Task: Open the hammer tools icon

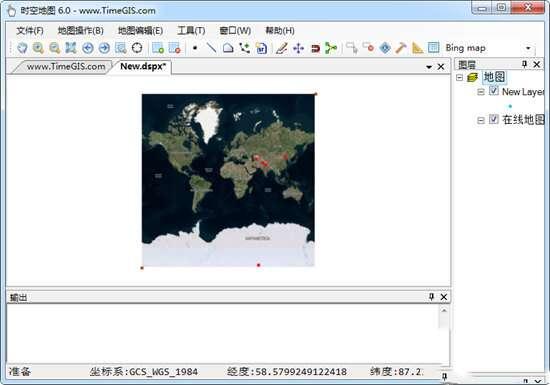Action: [401, 48]
